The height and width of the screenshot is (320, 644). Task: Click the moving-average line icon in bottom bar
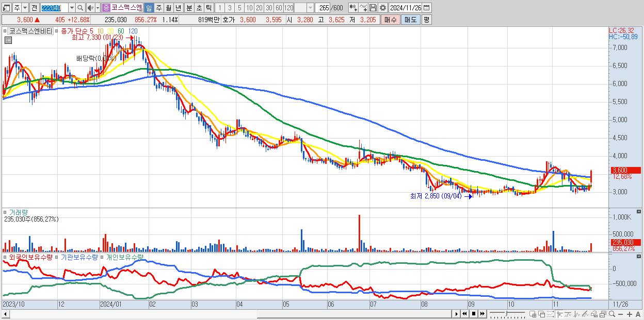[568, 314]
